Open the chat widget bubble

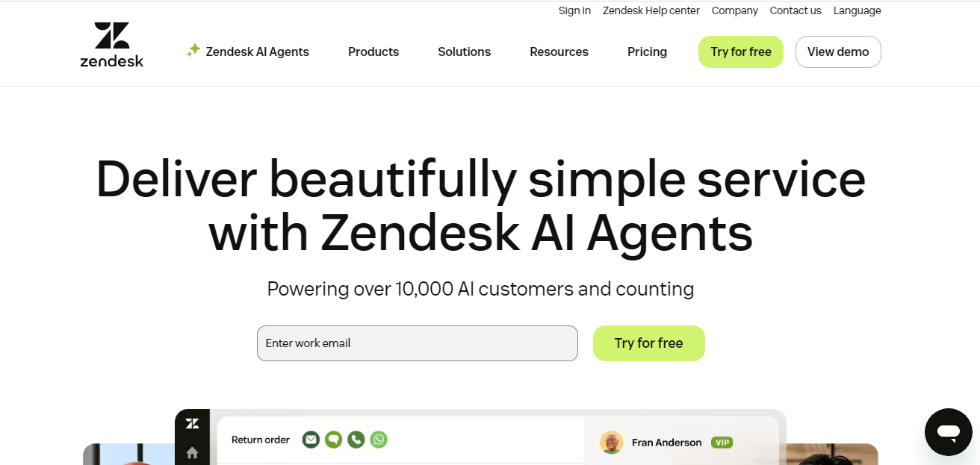coord(948,432)
